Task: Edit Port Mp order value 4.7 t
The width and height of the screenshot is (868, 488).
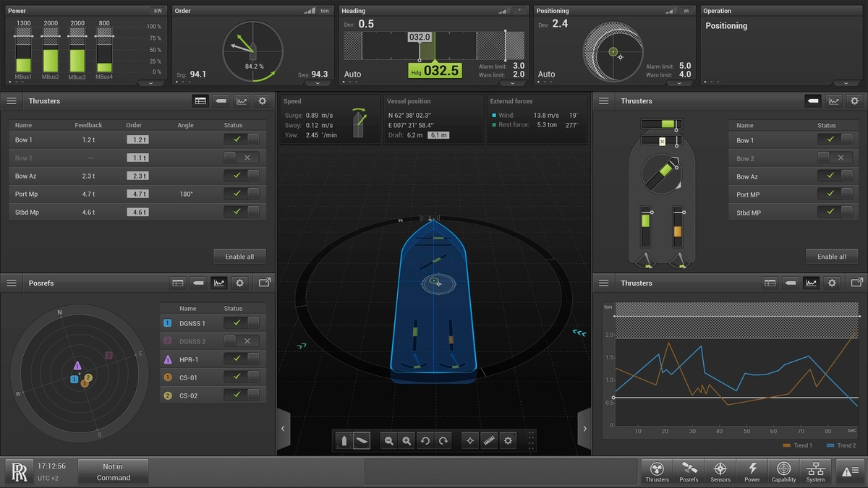Action: pyautogui.click(x=137, y=194)
